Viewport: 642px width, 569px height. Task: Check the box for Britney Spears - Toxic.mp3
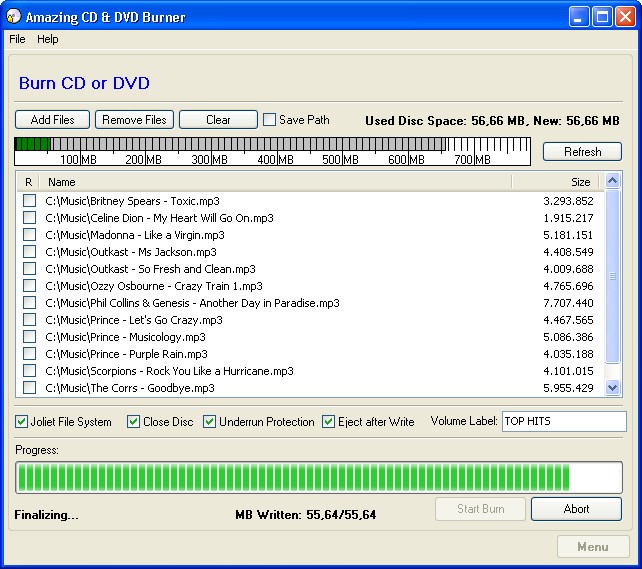[30, 201]
